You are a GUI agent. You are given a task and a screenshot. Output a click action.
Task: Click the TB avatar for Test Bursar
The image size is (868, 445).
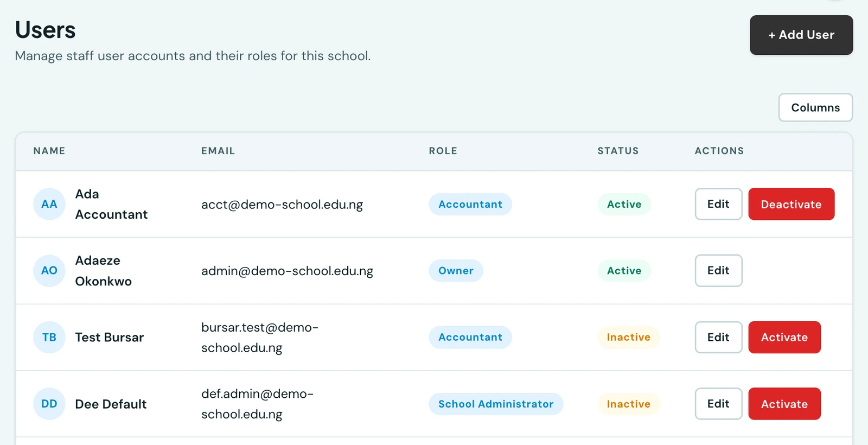[49, 337]
